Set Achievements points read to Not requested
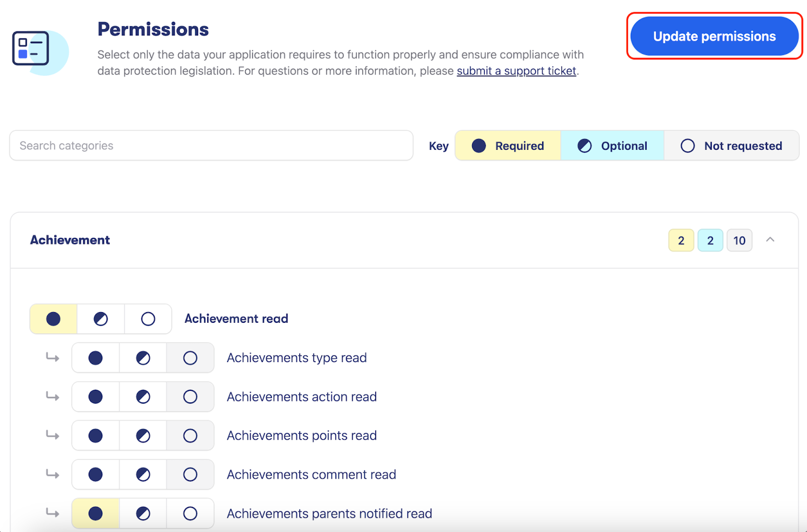This screenshot has height=532, width=807. (190, 436)
